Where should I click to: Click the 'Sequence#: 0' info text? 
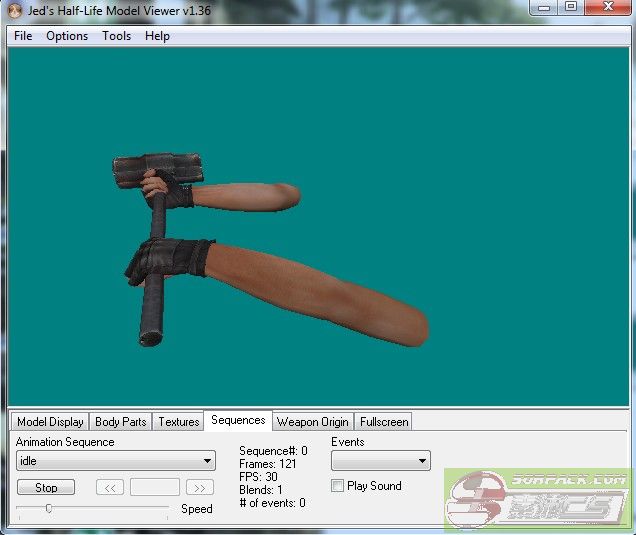(x=273, y=451)
